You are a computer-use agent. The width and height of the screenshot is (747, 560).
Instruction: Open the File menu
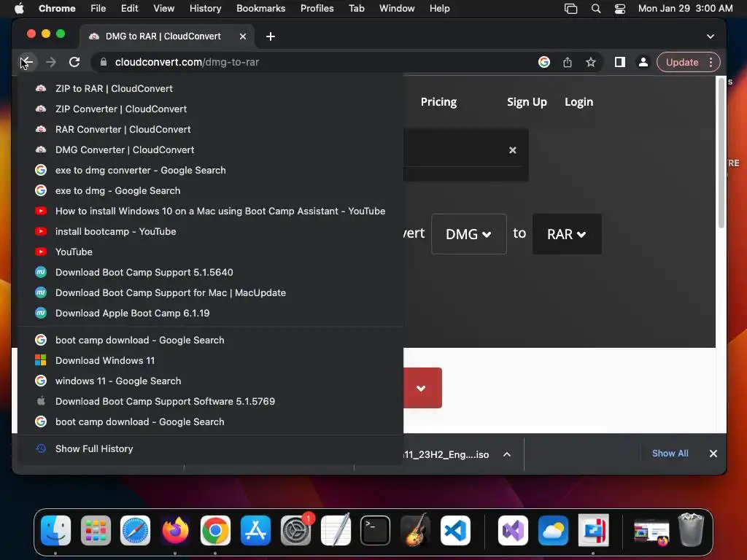98,9
